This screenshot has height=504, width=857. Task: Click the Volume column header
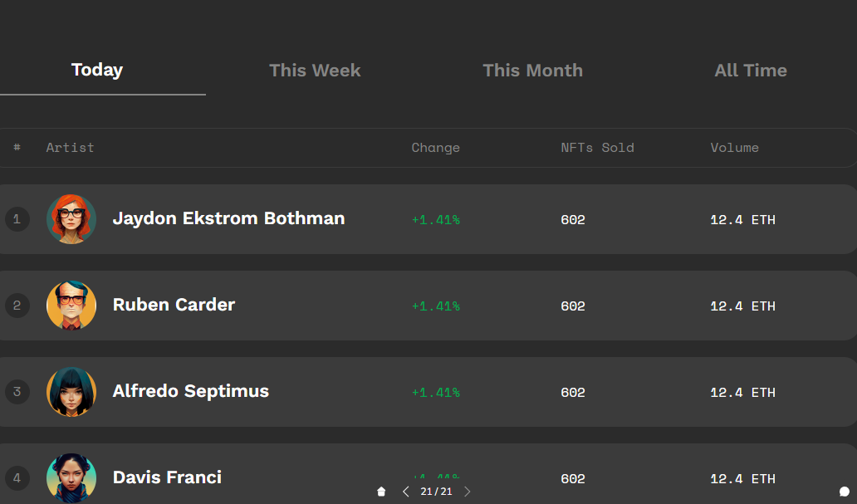tap(735, 148)
